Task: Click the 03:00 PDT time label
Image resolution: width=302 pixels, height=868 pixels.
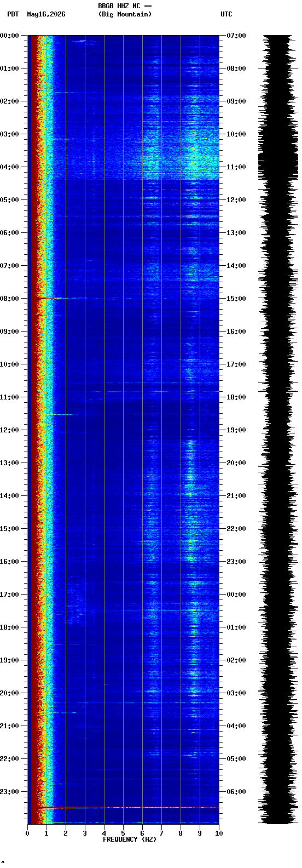Action: [x=9, y=134]
